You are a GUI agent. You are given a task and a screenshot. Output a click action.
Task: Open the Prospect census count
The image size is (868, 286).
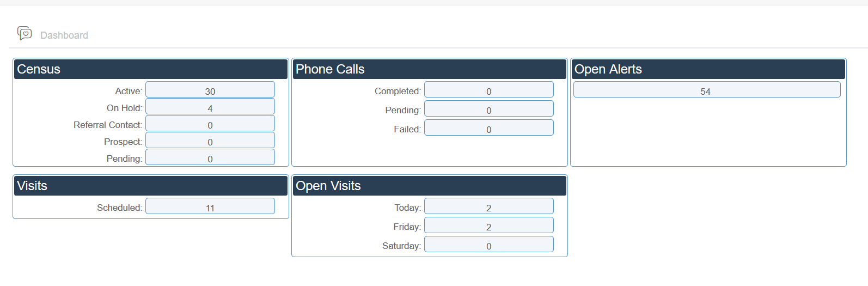point(210,140)
